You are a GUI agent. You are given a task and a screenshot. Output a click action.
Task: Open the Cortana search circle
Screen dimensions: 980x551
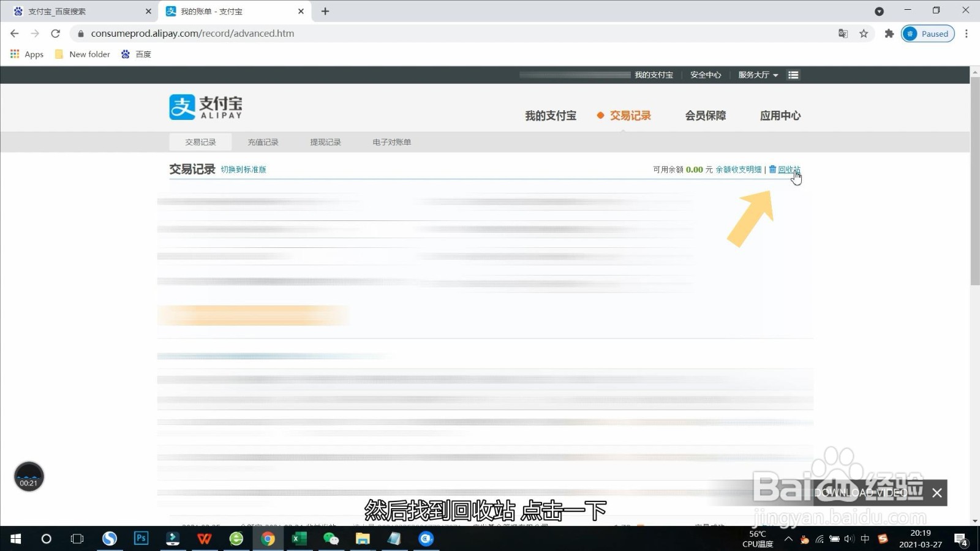46,539
